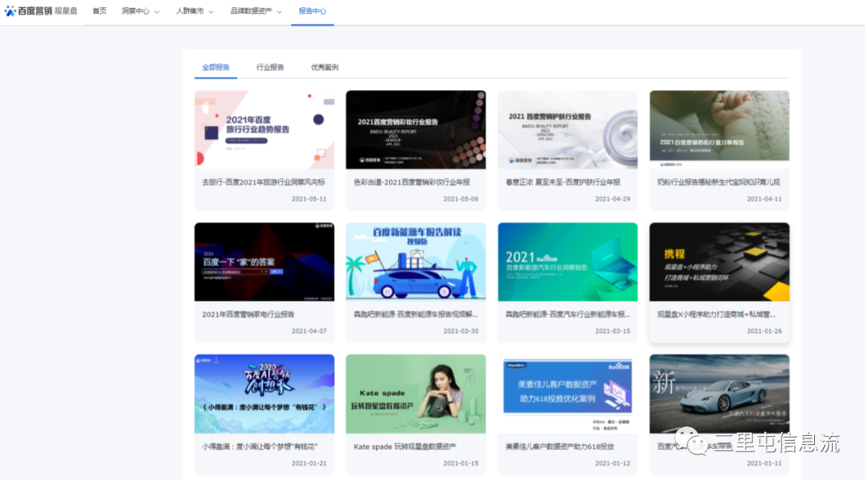Open the 2021 travel industry trend report thumbnail
868x481 pixels.
264,129
